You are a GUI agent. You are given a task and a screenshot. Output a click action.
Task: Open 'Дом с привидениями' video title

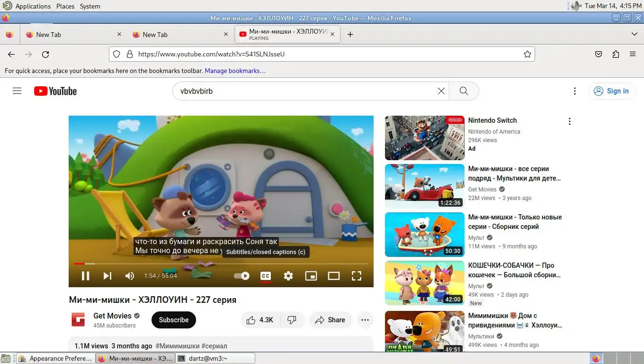point(515,320)
